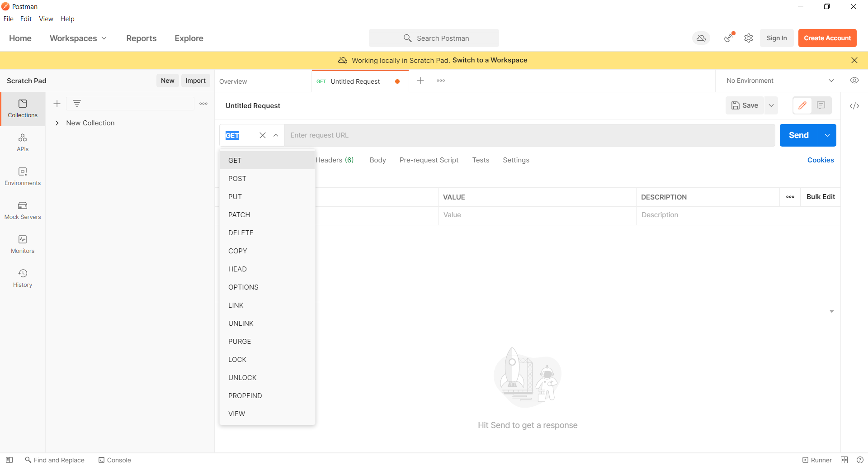The height and width of the screenshot is (466, 868).
Task: Select DELETE from the method list
Action: 267,233
